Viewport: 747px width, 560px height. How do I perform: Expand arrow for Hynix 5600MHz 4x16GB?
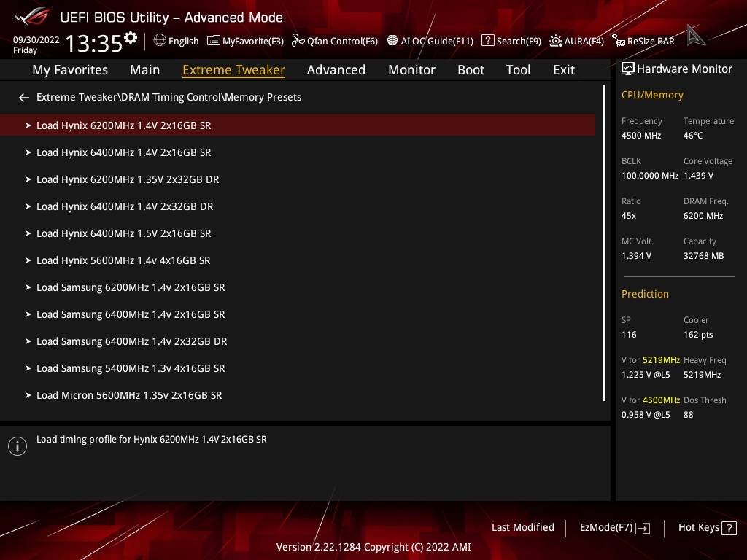[x=28, y=260]
